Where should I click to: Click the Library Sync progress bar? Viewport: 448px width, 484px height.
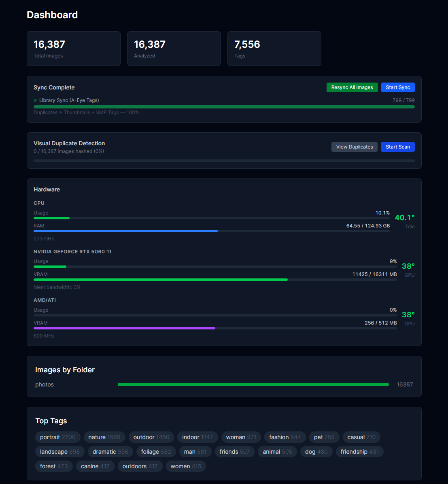coord(224,107)
